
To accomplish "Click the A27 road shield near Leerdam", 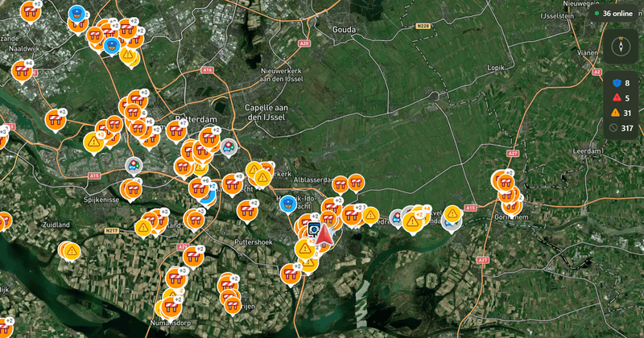I will tap(513, 153).
